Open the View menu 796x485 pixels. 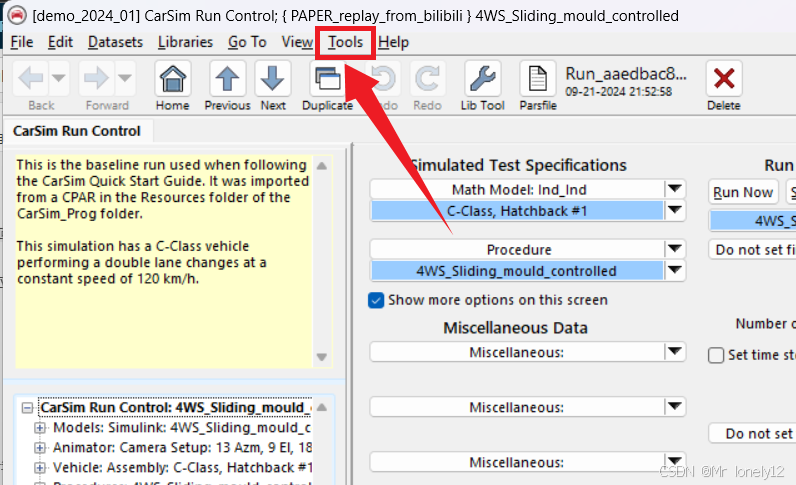click(297, 42)
